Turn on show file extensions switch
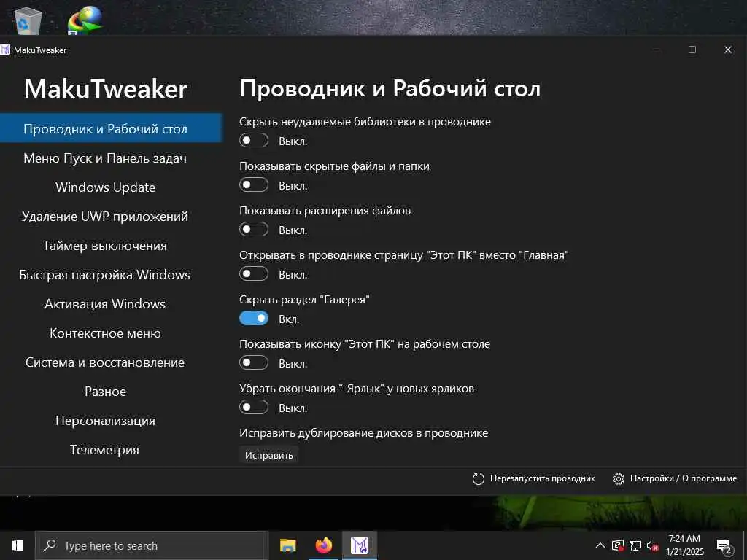The height and width of the screenshot is (560, 747). coord(253,230)
